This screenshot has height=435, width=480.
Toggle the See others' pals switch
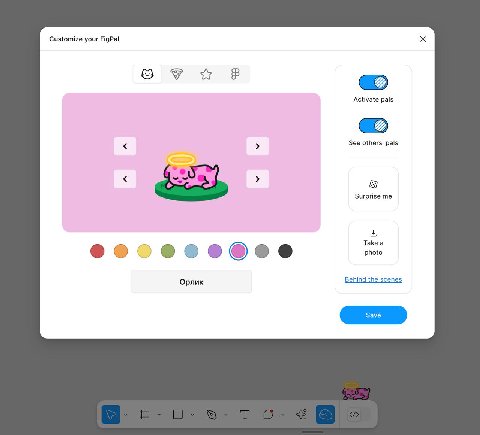click(x=373, y=125)
